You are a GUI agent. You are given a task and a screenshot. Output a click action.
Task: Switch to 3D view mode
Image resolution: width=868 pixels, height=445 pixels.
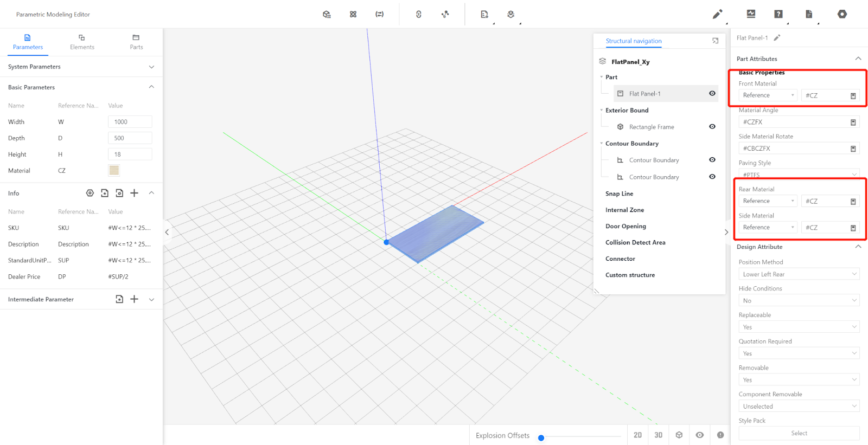click(658, 435)
